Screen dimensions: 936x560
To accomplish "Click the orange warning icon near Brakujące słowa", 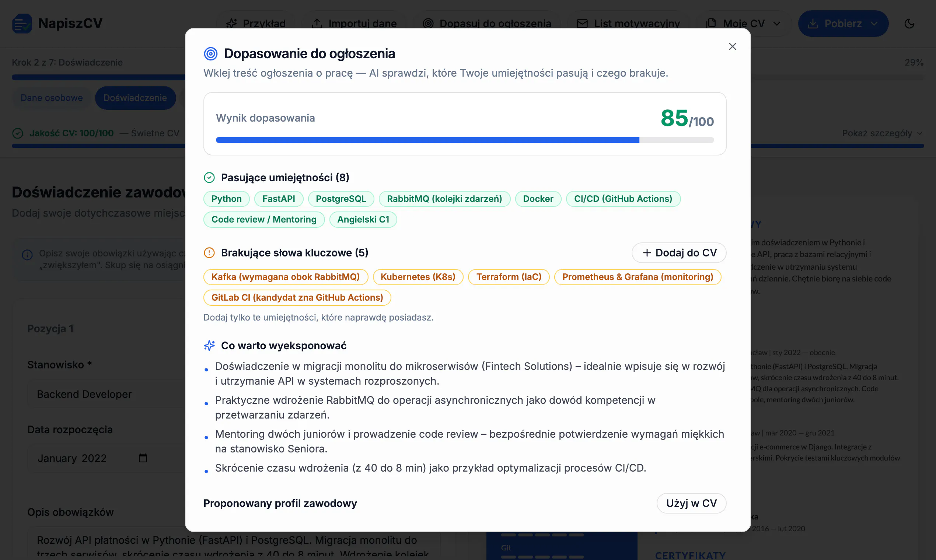I will click(x=209, y=252).
